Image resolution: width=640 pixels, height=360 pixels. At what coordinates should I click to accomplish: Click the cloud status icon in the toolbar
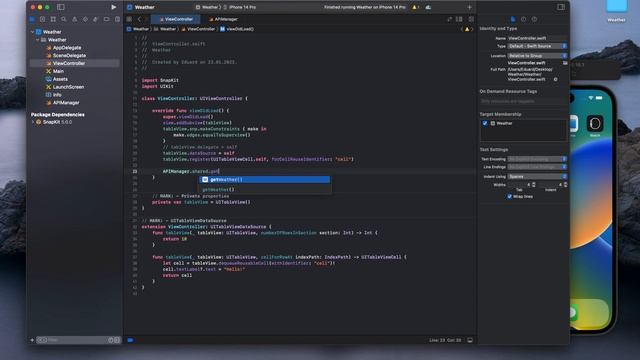click(x=428, y=7)
